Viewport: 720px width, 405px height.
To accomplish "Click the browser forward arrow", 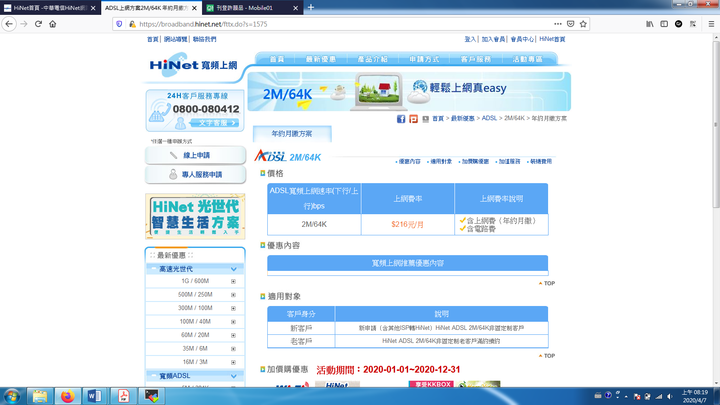I will coord(24,24).
